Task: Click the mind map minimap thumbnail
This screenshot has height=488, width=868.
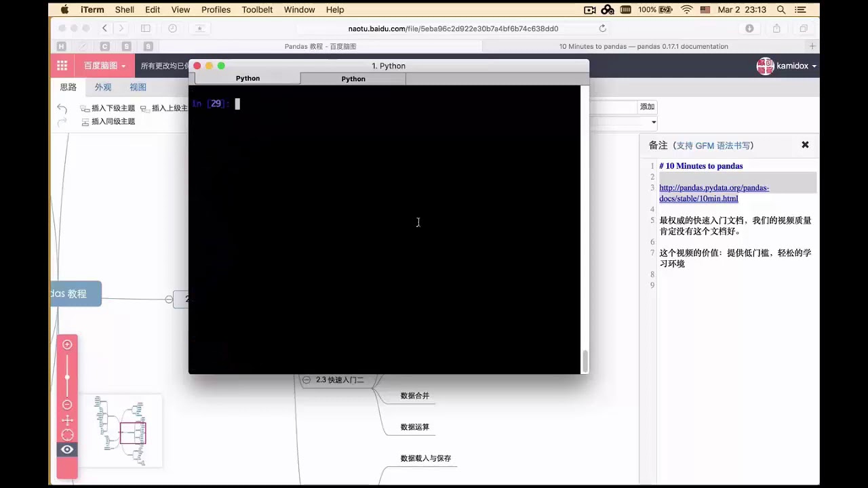Action: tap(121, 431)
